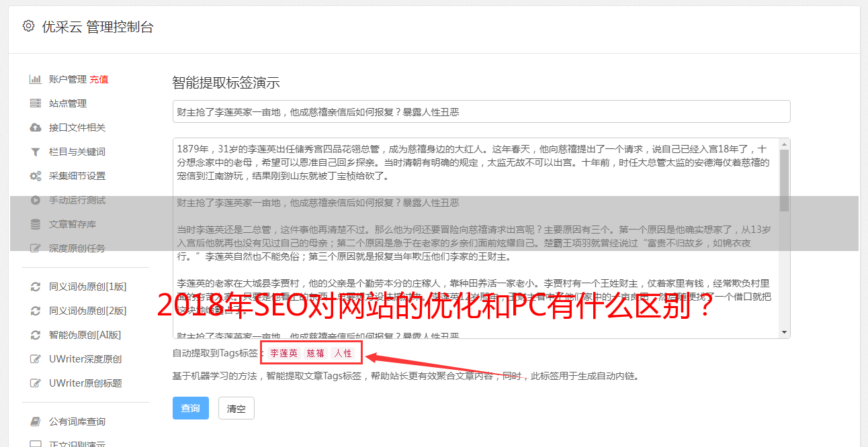The width and height of the screenshot is (868, 447).
Task: Select refresh icon beside 同义词伪原创[1版]
Action: (36, 287)
